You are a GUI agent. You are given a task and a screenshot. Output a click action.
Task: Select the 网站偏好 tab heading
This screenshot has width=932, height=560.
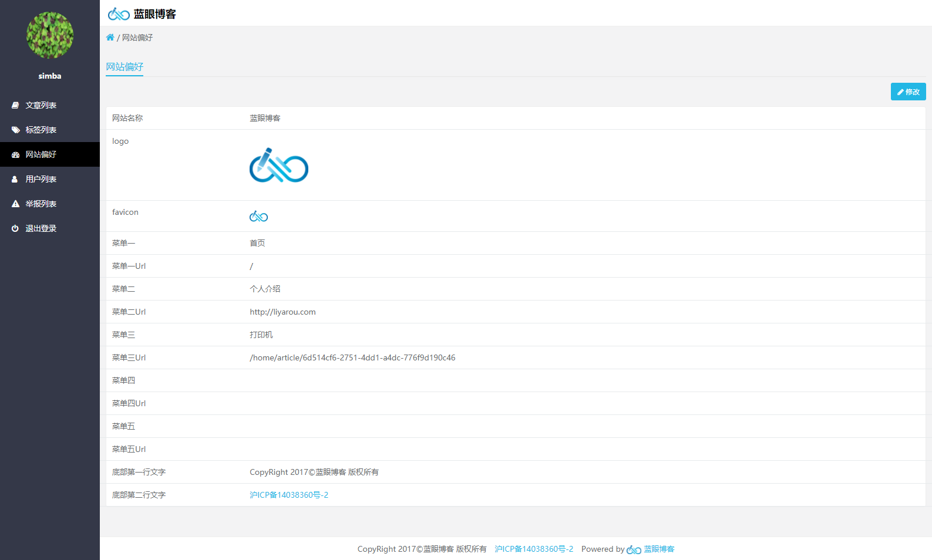click(125, 67)
